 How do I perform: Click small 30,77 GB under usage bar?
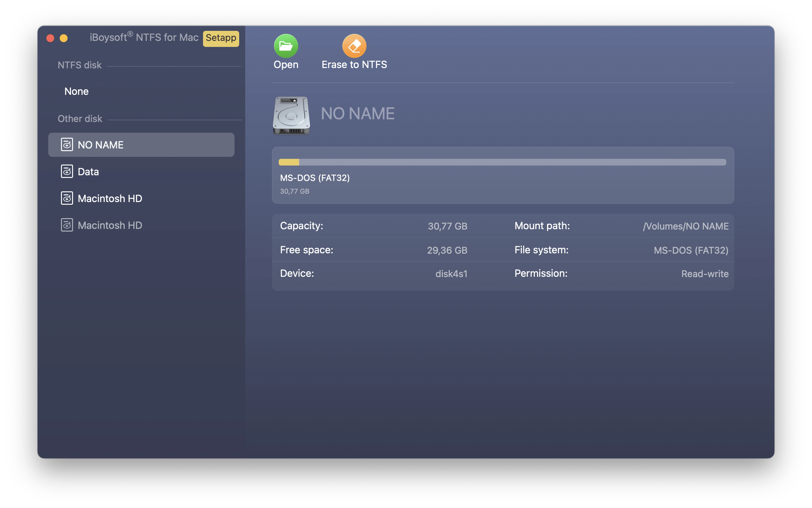294,191
